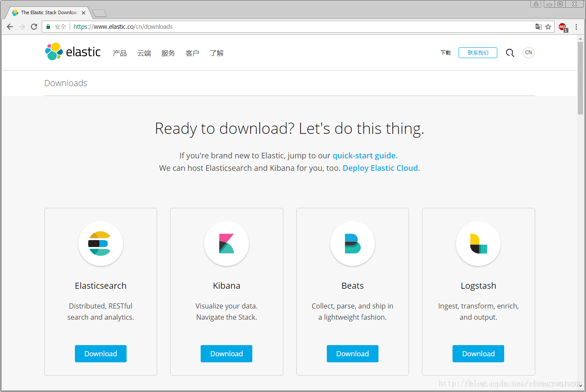Screen dimensions: 586x392
Task: Download Beats
Action: tap(353, 354)
